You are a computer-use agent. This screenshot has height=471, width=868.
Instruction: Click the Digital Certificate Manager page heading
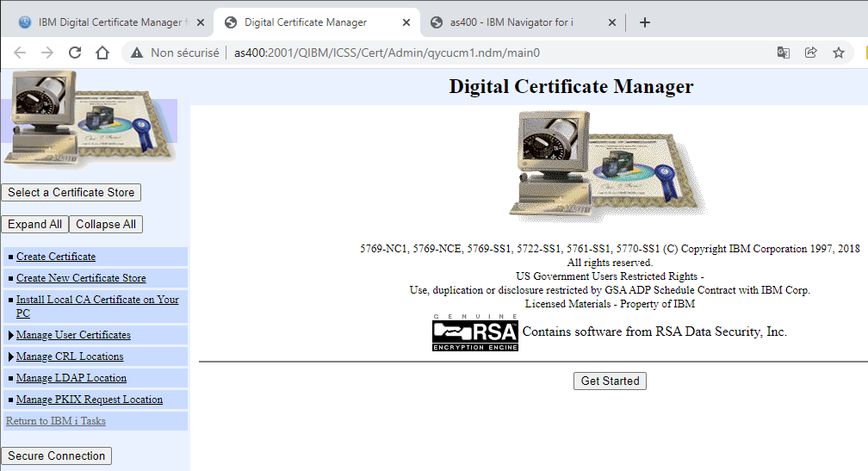tap(571, 86)
